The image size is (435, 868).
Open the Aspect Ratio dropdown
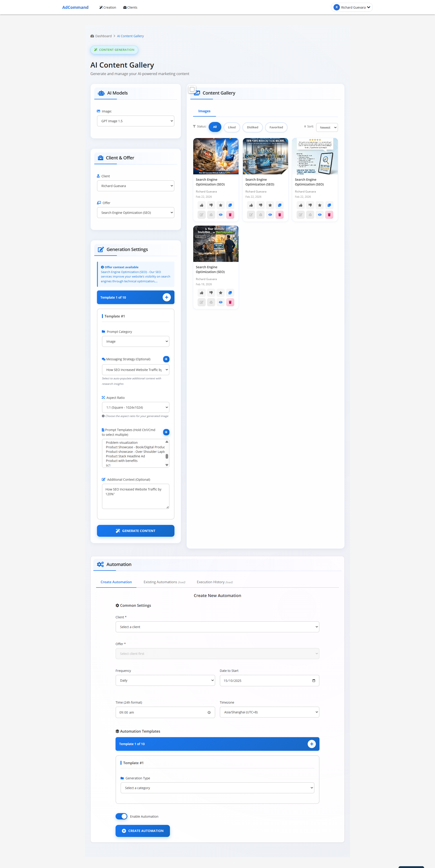pos(135,407)
